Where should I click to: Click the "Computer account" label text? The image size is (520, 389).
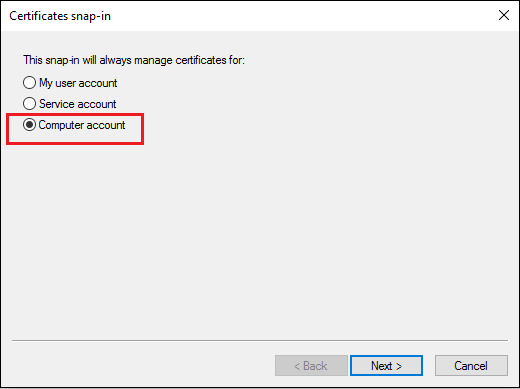tap(82, 125)
